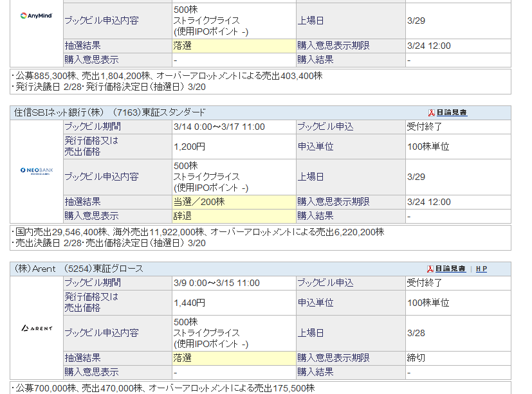Screen dimensions: 532x394
Task: Click the 1,440円 issue price value
Action: pos(189,303)
